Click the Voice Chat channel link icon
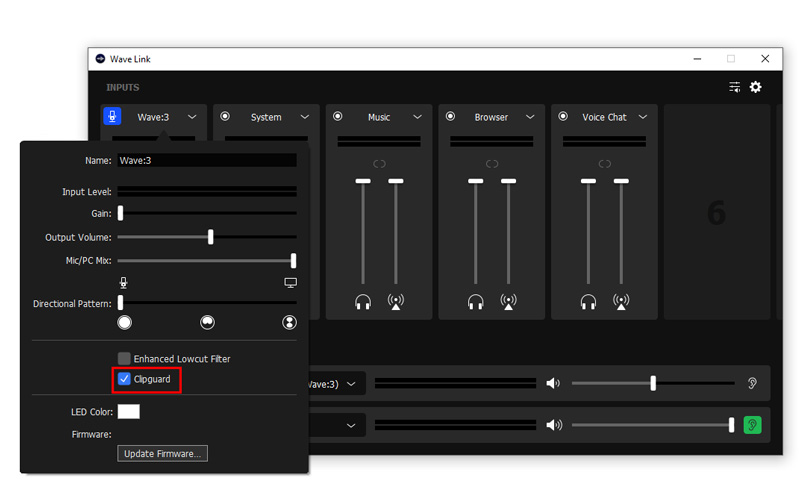This screenshot has width=800, height=488. click(605, 164)
